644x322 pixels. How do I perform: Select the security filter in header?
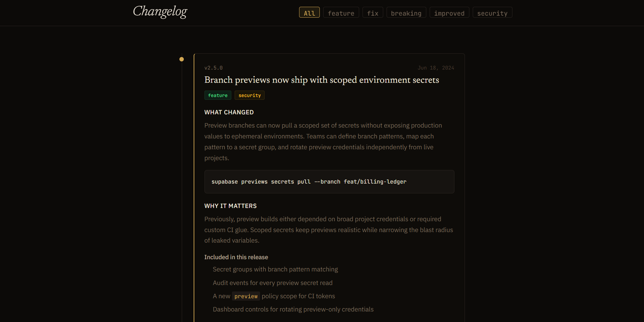[492, 13]
